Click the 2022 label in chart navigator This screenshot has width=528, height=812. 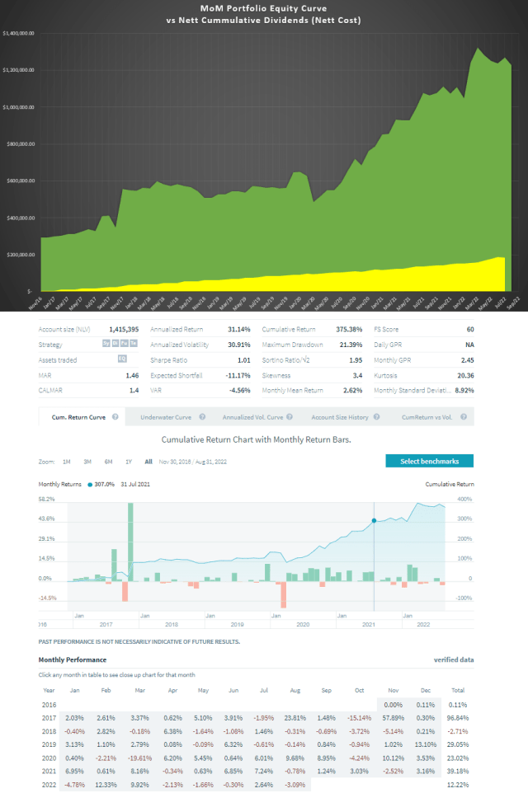click(x=423, y=625)
